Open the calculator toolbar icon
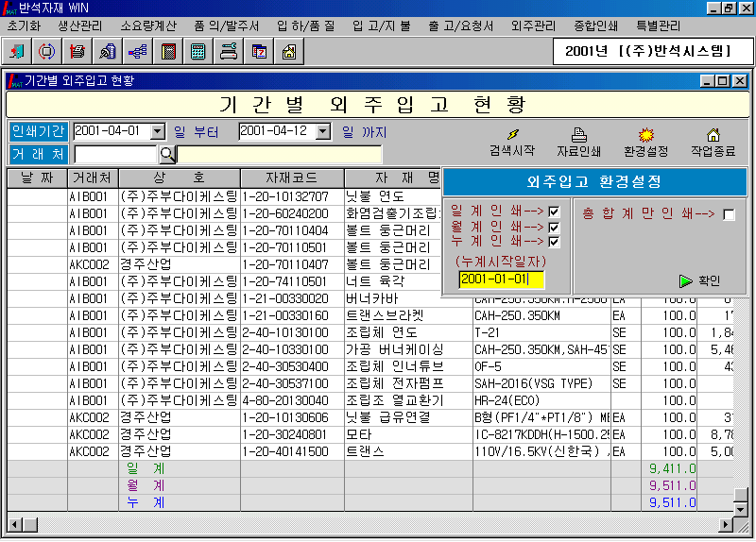 [x=198, y=51]
